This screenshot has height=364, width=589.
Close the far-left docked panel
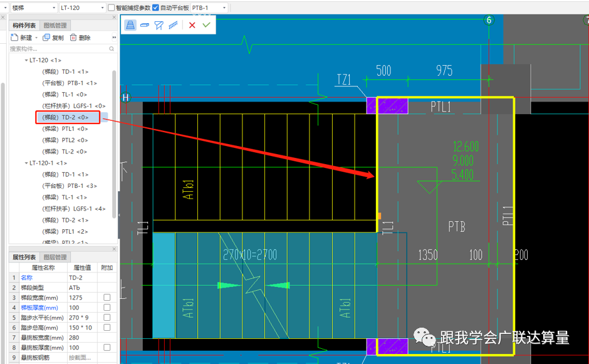[3, 18]
